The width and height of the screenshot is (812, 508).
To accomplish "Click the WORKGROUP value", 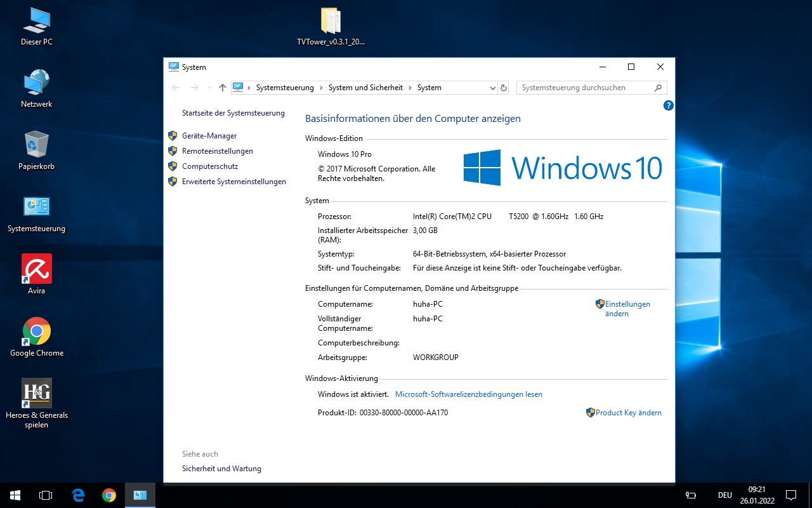I will (435, 358).
